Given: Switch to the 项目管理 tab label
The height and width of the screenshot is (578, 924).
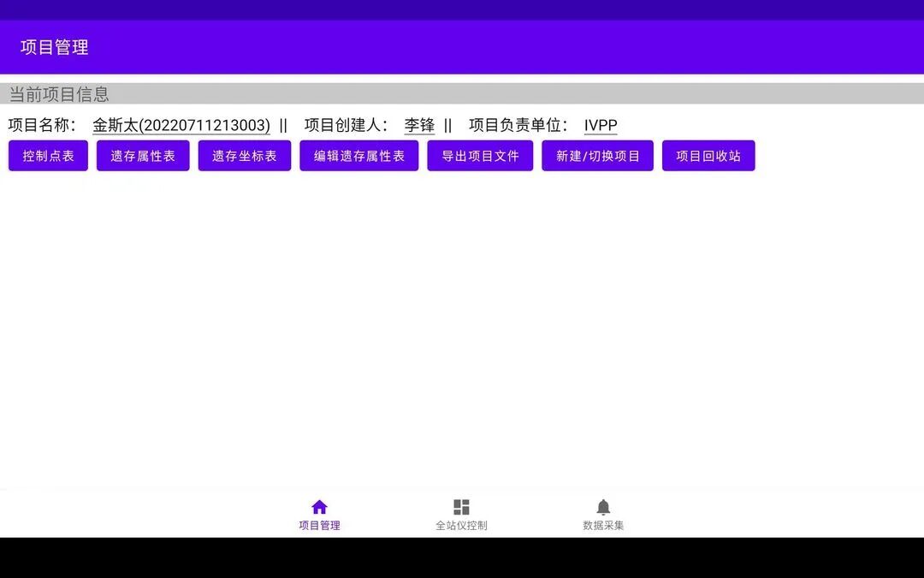Looking at the screenshot, I should point(319,526).
